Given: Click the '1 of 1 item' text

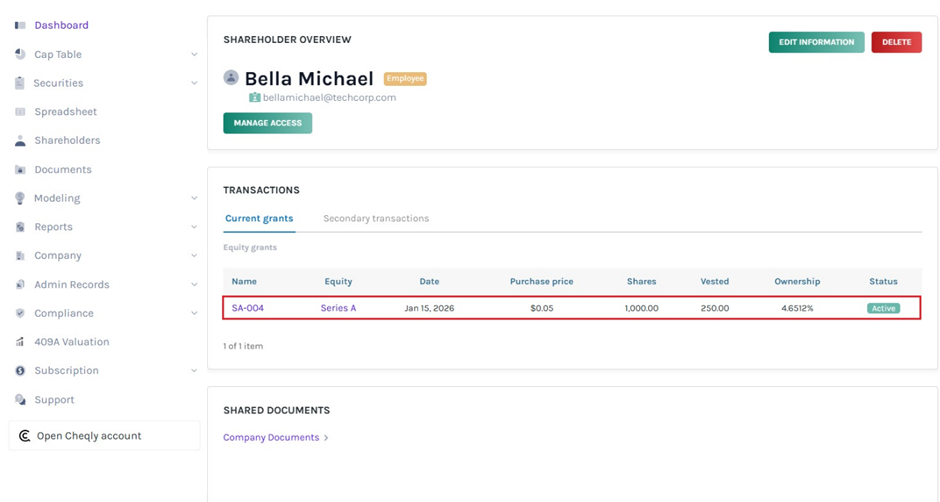Looking at the screenshot, I should 243,346.
